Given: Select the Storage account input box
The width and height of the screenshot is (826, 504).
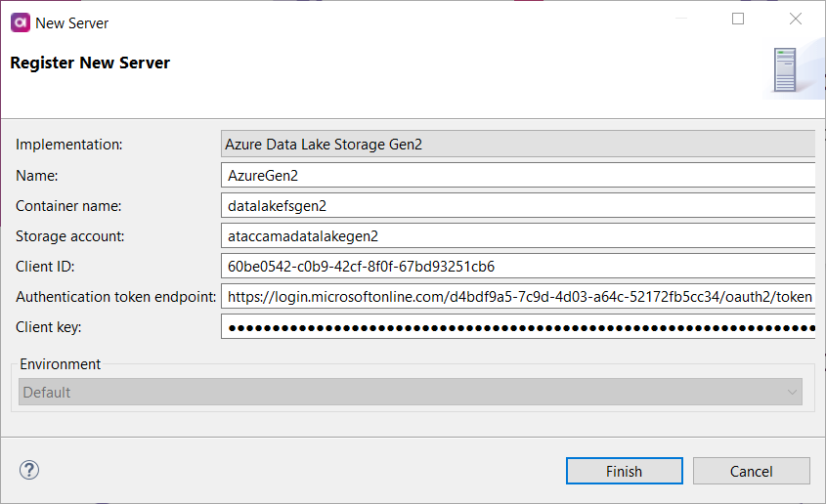Looking at the screenshot, I should [x=518, y=236].
